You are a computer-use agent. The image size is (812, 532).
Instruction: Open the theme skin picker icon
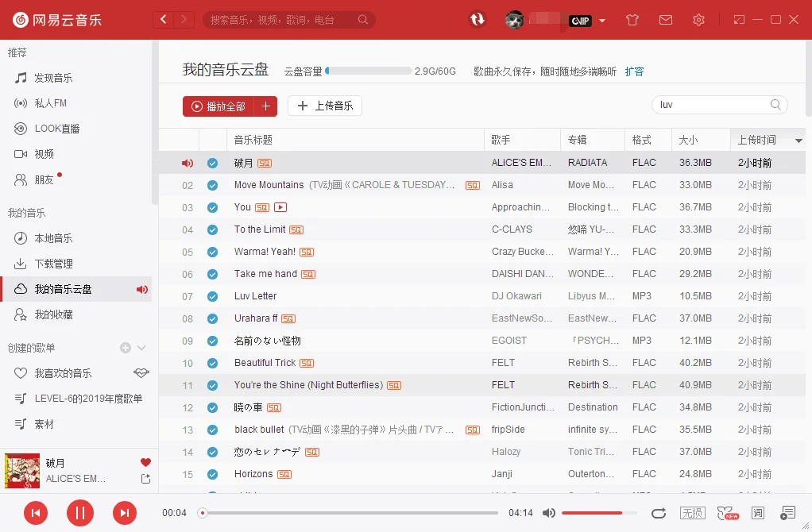click(632, 20)
